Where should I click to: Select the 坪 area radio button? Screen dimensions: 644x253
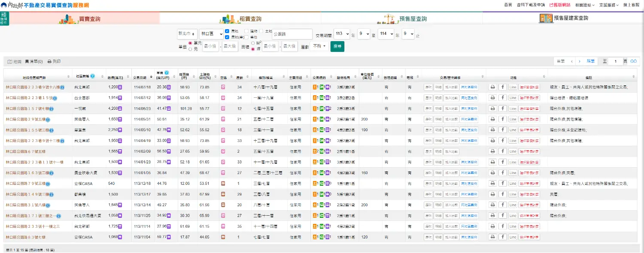[x=253, y=49]
